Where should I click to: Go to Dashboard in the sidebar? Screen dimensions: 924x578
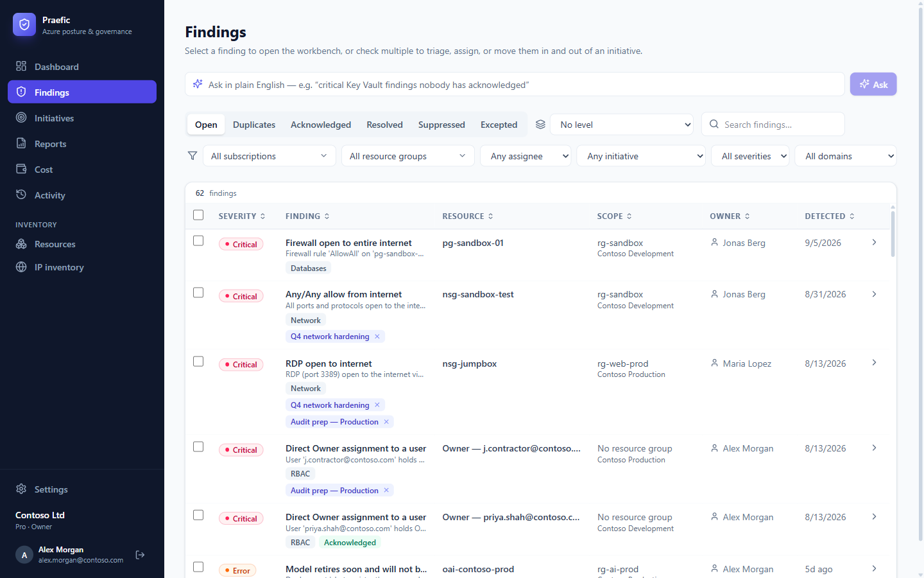click(x=82, y=67)
